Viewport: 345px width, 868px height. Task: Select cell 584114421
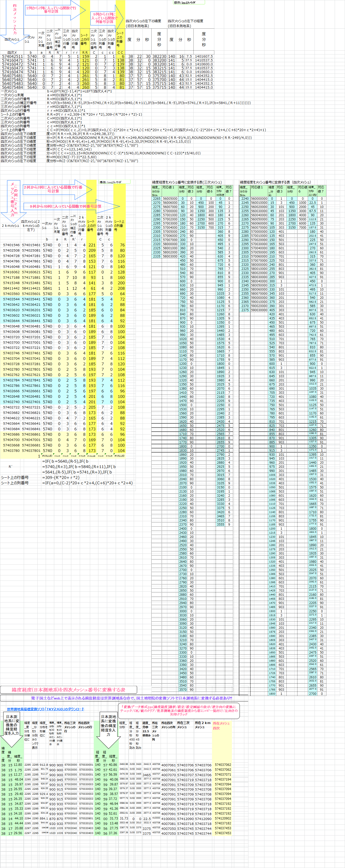31,288
